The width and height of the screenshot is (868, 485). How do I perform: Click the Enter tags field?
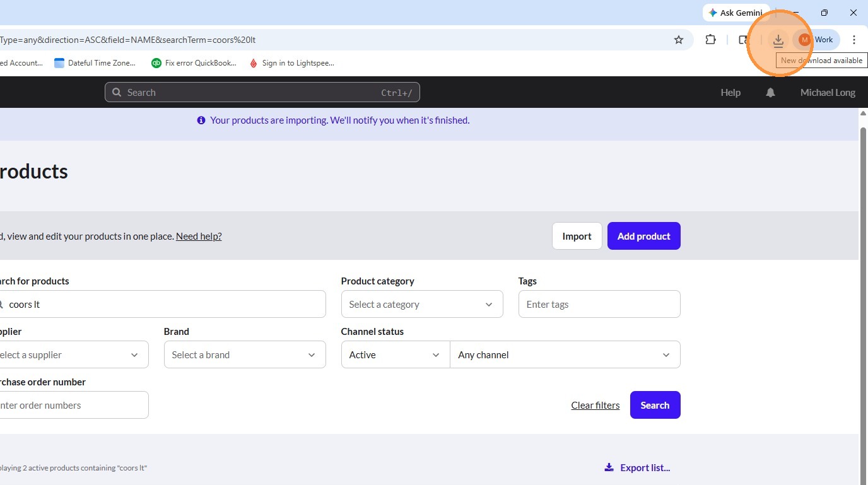(x=599, y=304)
